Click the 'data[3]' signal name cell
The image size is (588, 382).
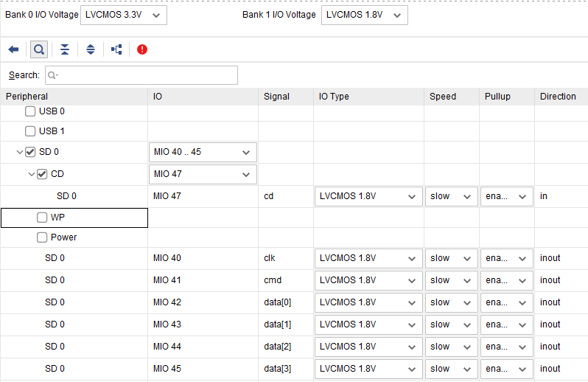[x=286, y=369]
